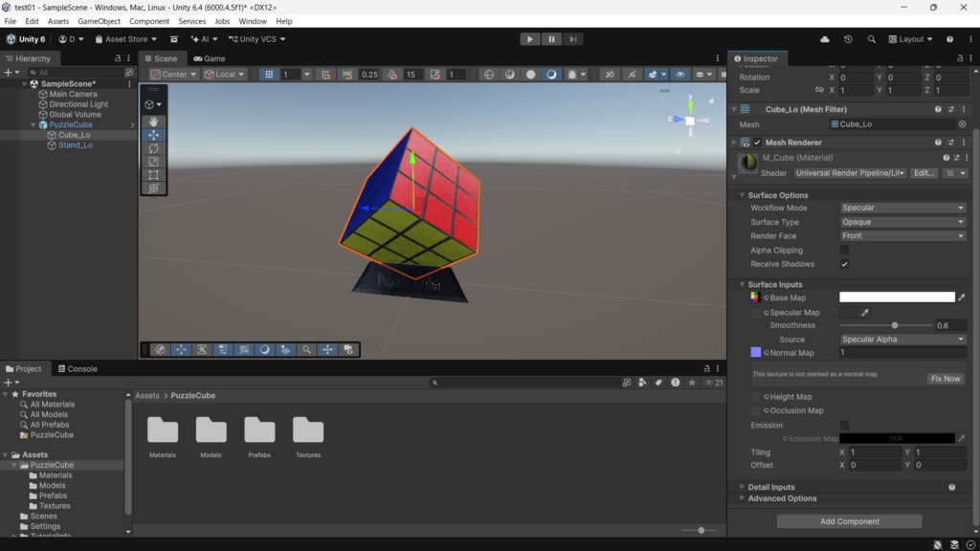
Task: Click the Add Component button
Action: (850, 521)
